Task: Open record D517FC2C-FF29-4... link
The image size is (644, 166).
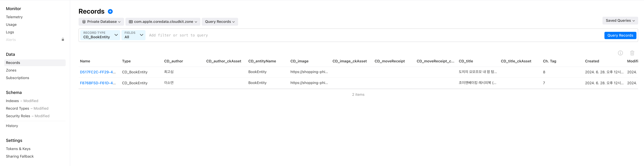Action: [x=98, y=72]
